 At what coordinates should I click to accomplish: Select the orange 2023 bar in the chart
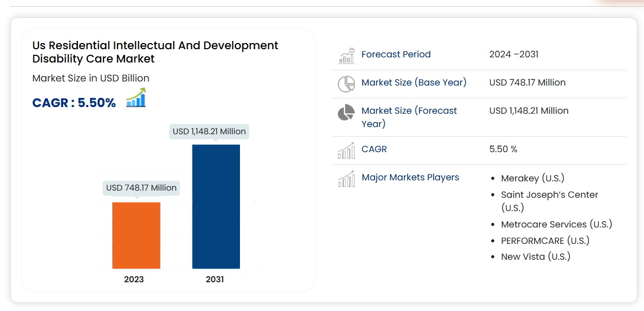tap(136, 235)
